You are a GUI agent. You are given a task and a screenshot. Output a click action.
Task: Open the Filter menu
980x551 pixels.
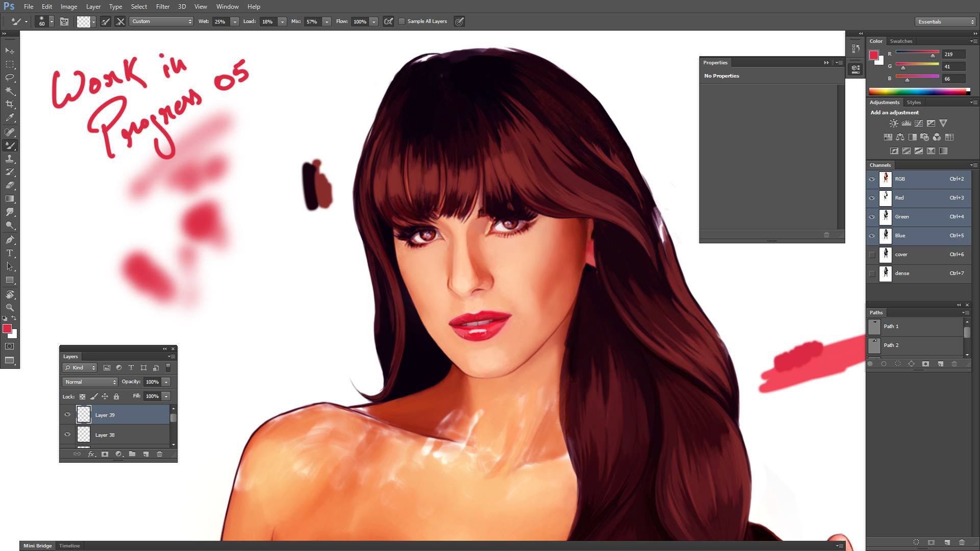[x=162, y=7]
